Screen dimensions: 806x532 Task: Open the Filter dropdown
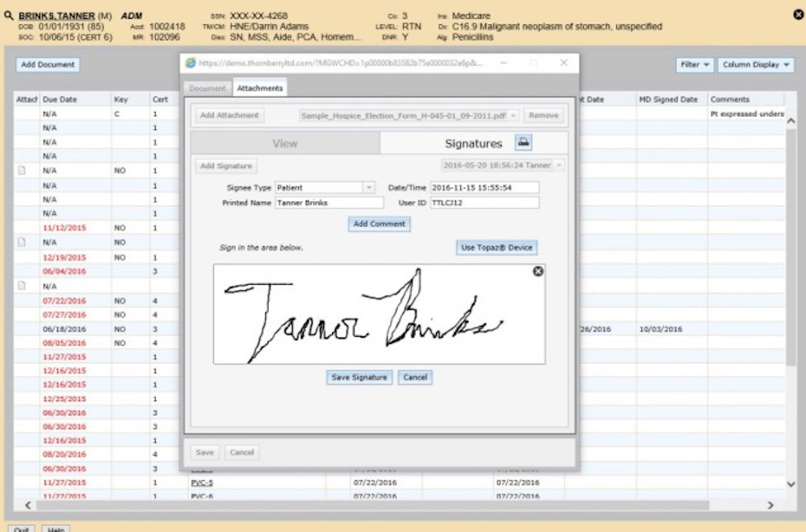[694, 64]
